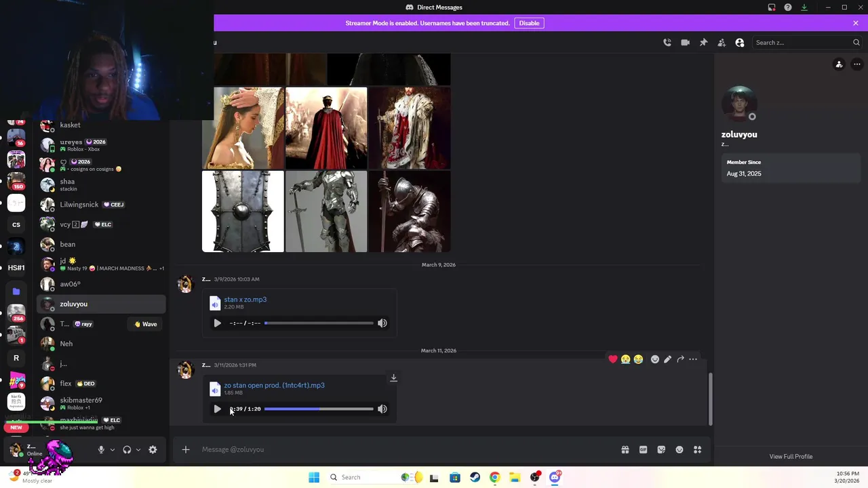Open the R server icon

coord(16,358)
